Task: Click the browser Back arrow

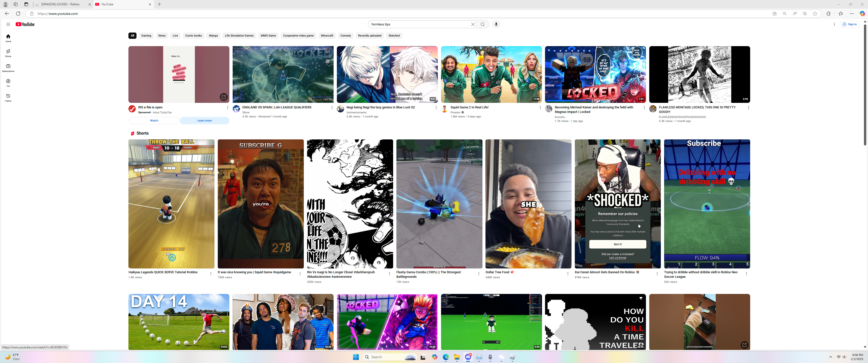Action: click(7, 13)
